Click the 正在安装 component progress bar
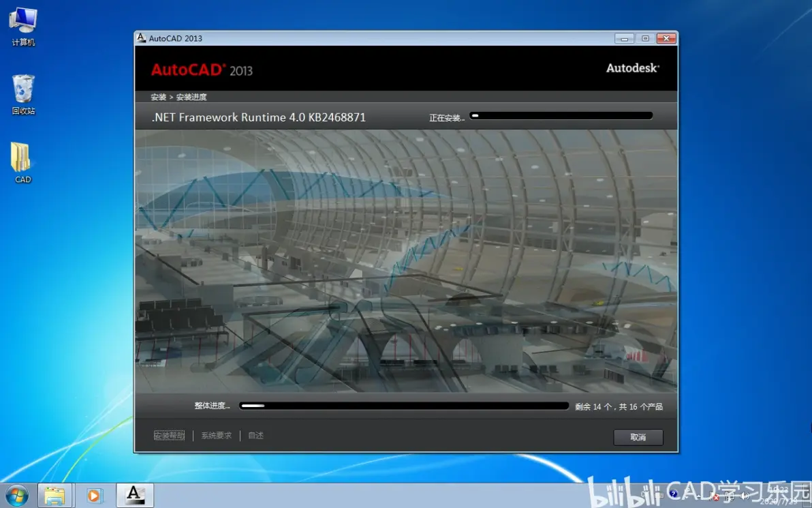Viewport: 812px width, 508px height. pyautogui.click(x=561, y=116)
